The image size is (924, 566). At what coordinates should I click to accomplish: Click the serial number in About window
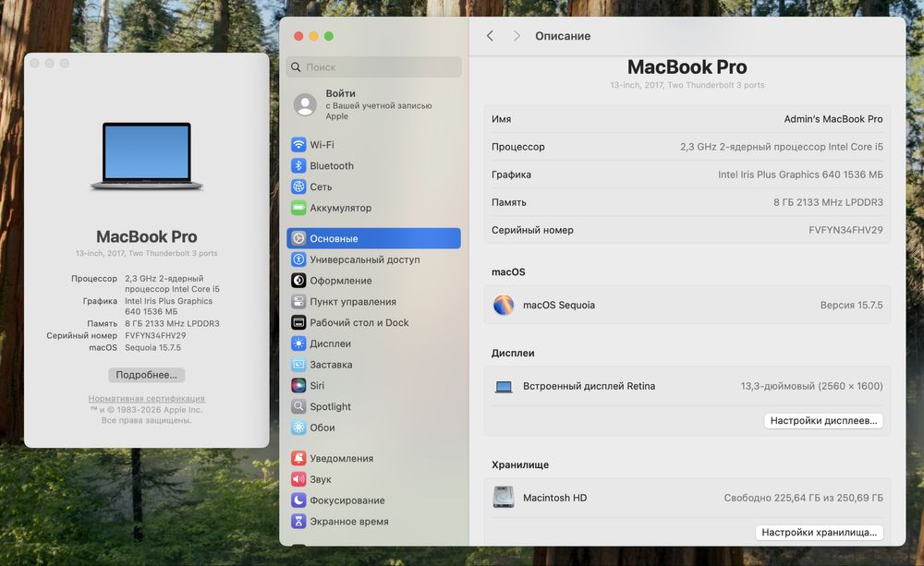(x=155, y=335)
